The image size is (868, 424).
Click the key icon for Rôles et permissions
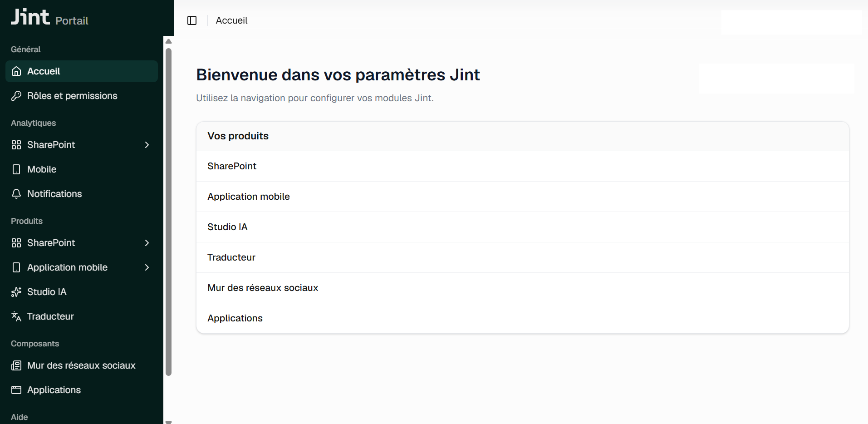coord(16,96)
